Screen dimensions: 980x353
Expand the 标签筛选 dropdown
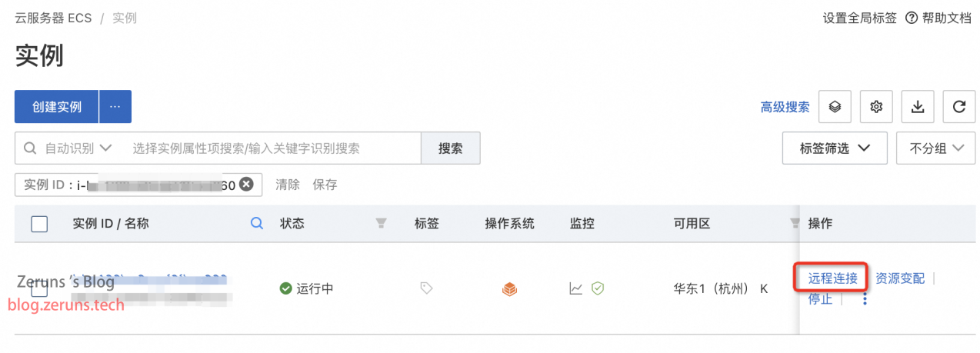click(x=835, y=148)
